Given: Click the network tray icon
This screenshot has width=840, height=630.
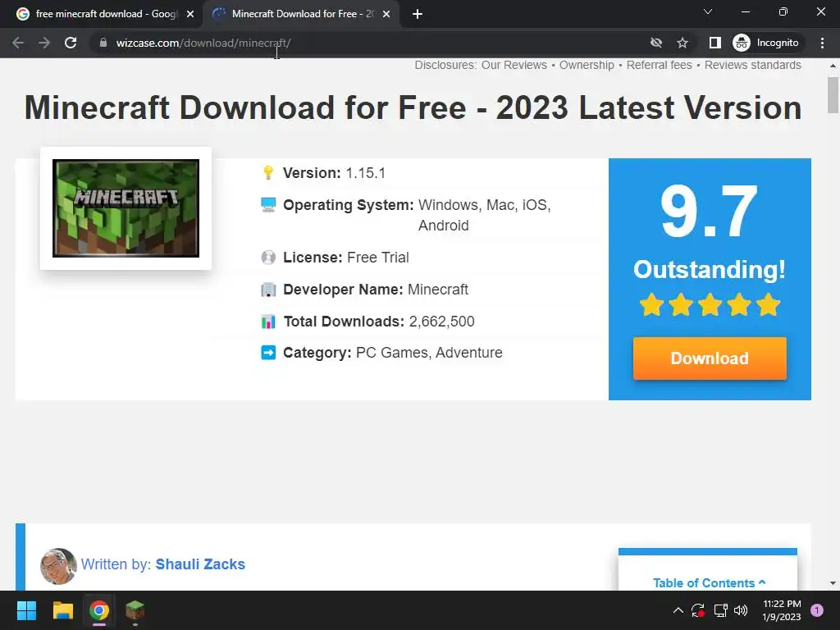Looking at the screenshot, I should [720, 610].
